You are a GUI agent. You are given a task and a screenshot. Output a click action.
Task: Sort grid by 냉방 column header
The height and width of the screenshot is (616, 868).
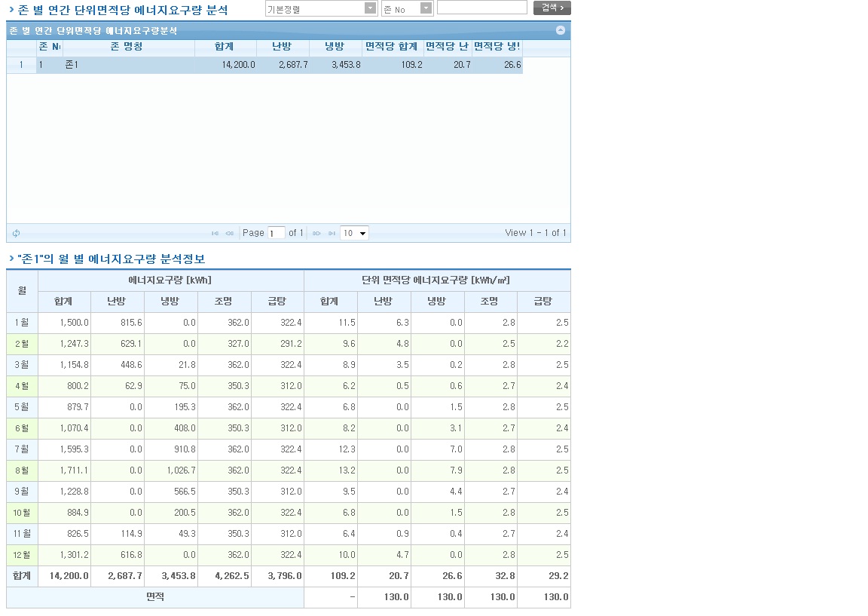[335, 47]
